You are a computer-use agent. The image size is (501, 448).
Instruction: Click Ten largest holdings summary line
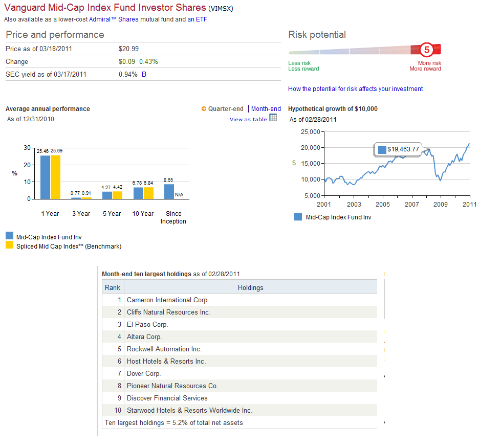pyautogui.click(x=174, y=423)
